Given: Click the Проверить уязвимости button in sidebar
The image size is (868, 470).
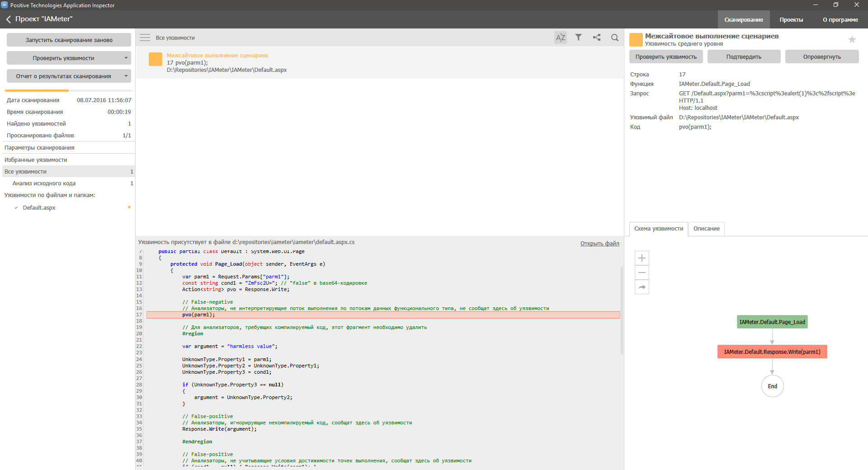Looking at the screenshot, I should (x=63, y=58).
